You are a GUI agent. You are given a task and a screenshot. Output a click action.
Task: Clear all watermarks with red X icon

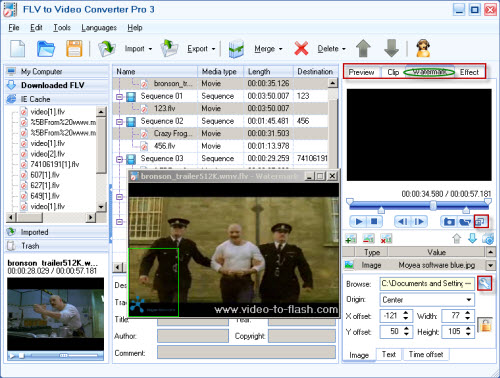pyautogui.click(x=386, y=239)
